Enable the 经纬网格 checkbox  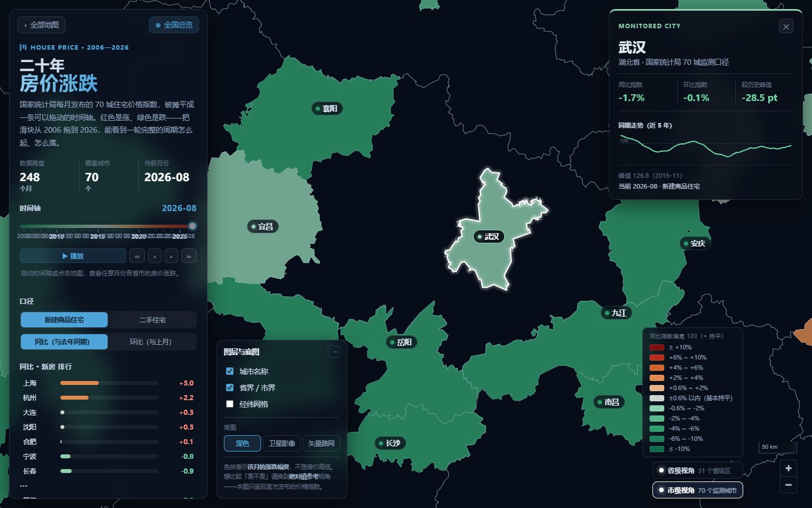click(230, 404)
